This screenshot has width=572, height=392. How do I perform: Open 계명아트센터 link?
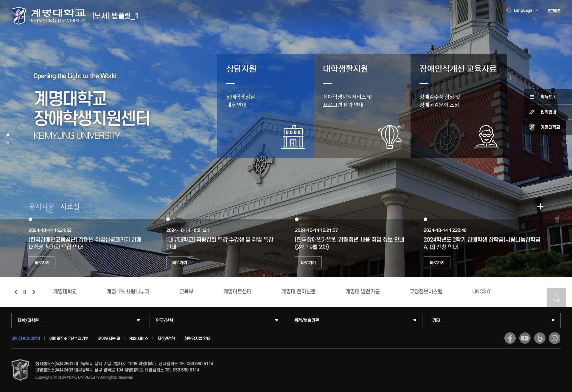(x=237, y=292)
